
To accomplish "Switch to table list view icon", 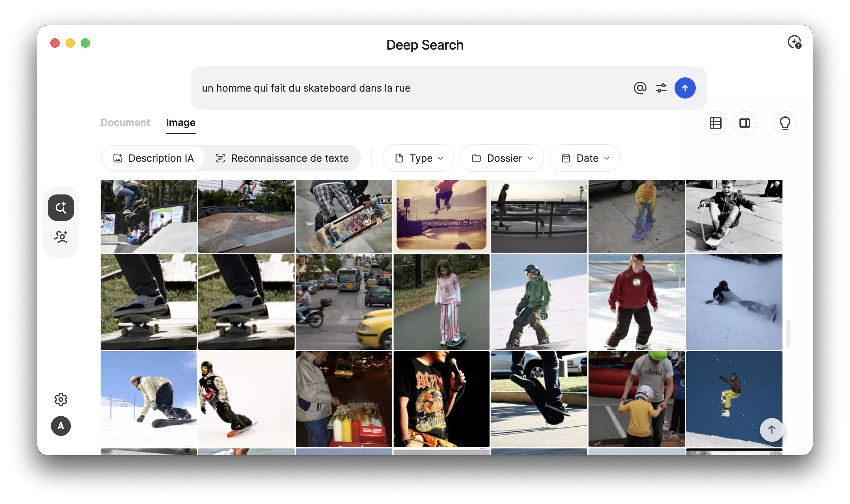I will (x=715, y=123).
